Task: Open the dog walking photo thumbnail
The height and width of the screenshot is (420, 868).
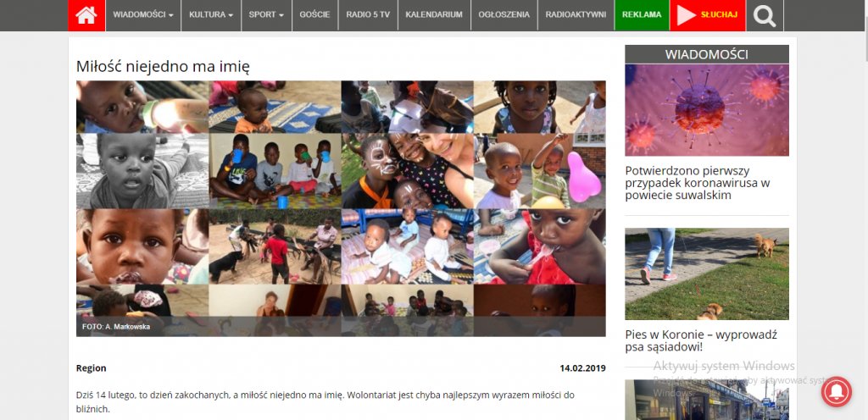Action: (x=707, y=274)
